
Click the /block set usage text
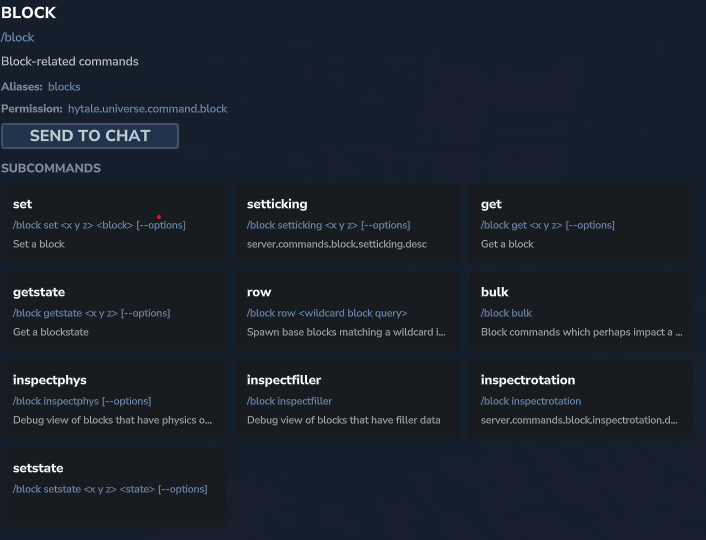(99, 225)
